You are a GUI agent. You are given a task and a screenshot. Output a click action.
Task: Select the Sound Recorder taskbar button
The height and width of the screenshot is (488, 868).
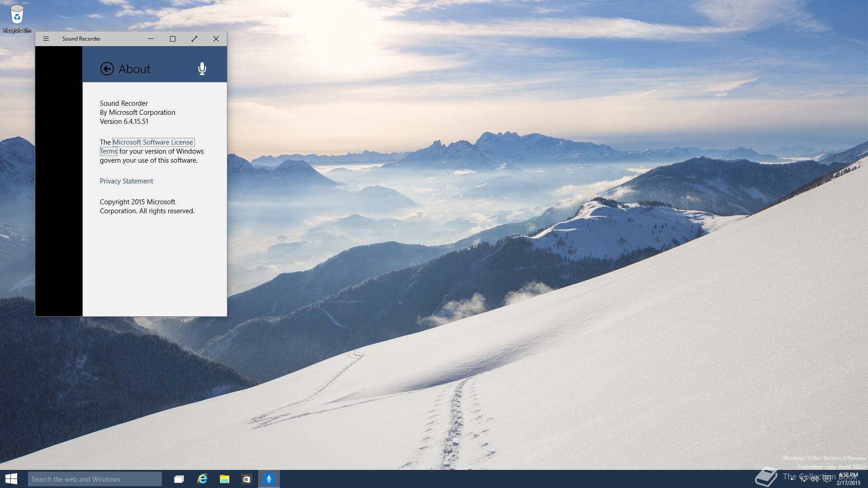[x=269, y=479]
